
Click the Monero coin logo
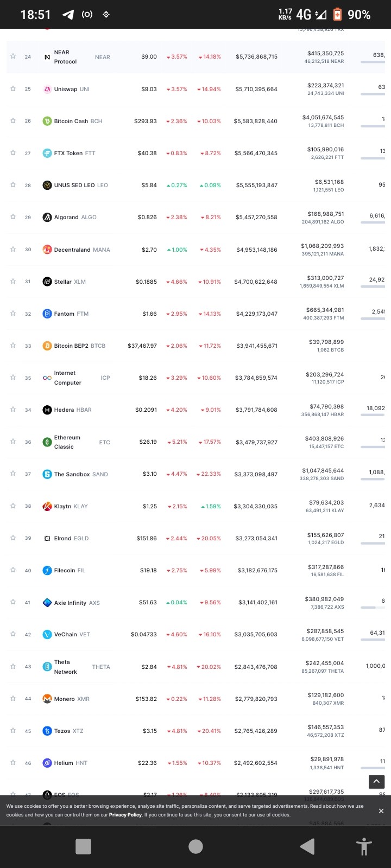point(47,699)
